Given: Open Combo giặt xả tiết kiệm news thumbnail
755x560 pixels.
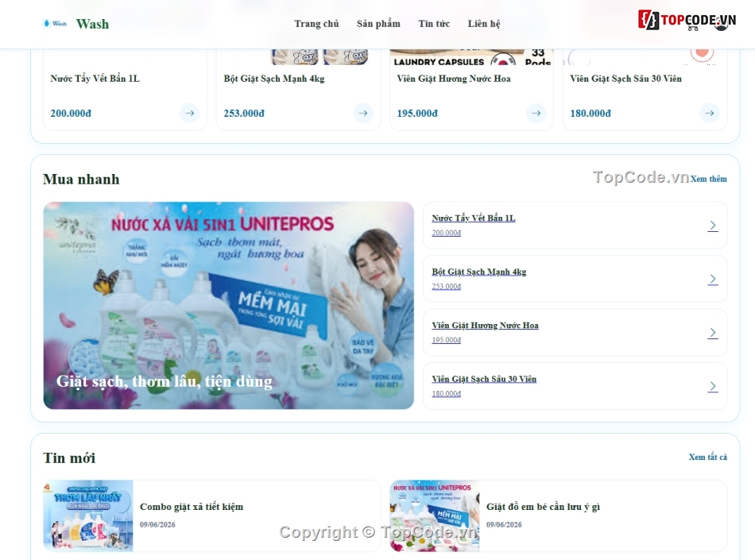Looking at the screenshot, I should pos(88,516).
